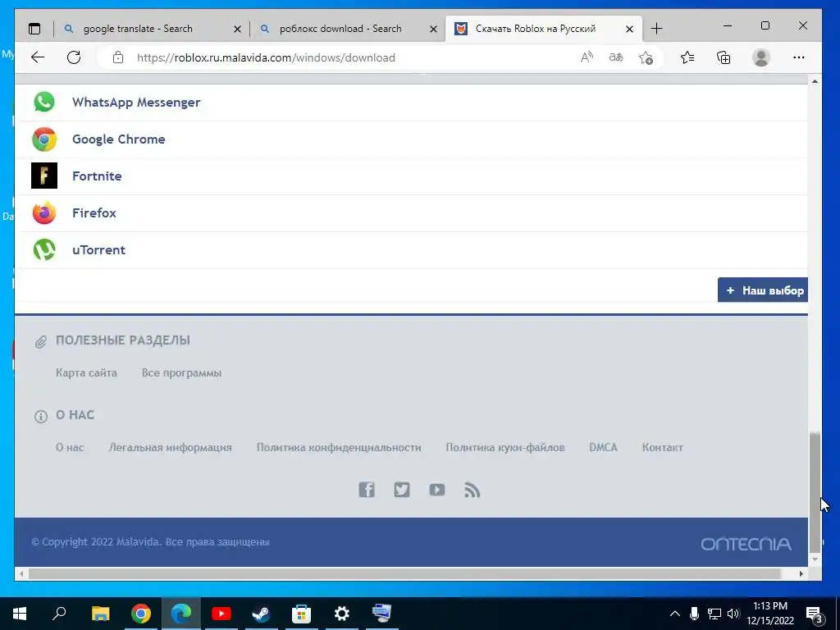Open Политика куки-файлов link

pyautogui.click(x=505, y=447)
